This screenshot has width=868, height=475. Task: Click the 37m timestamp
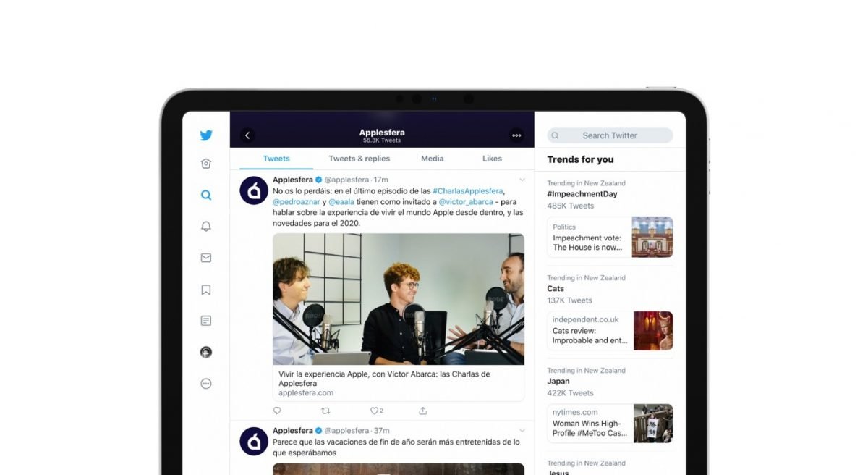(381, 431)
